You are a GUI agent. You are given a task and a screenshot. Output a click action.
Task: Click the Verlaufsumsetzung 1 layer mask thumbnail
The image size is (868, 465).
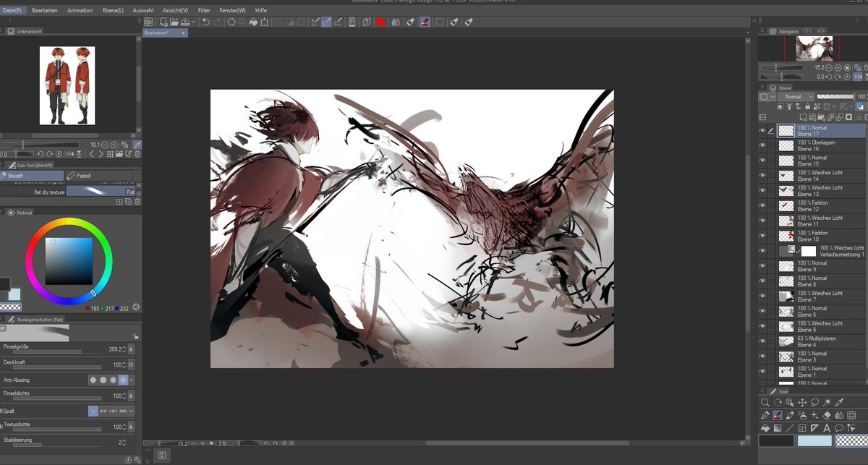(809, 251)
